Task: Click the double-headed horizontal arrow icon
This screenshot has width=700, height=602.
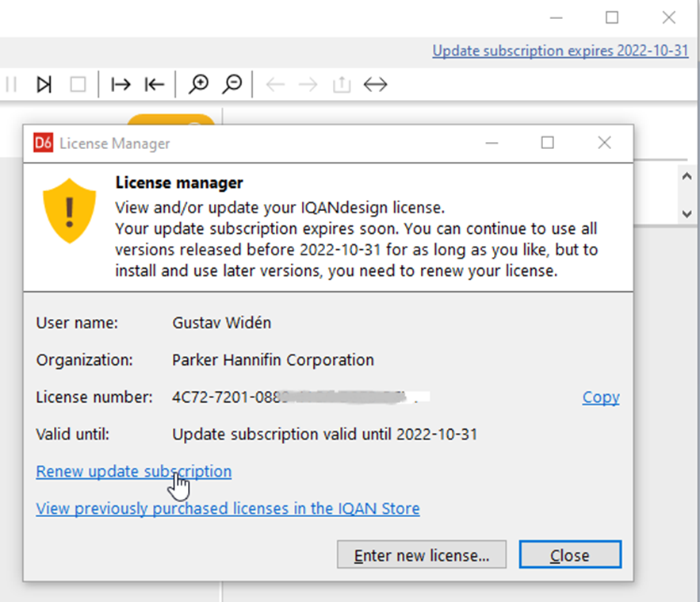Action: [376, 84]
